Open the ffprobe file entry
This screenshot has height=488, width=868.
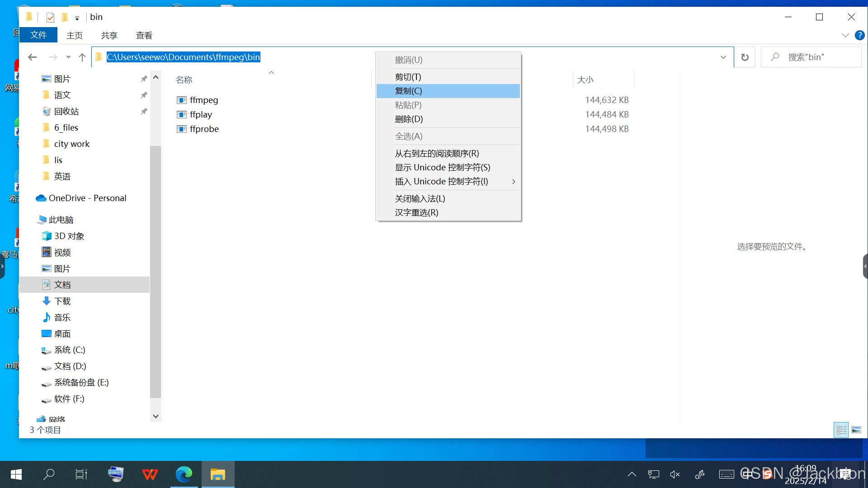click(204, 129)
